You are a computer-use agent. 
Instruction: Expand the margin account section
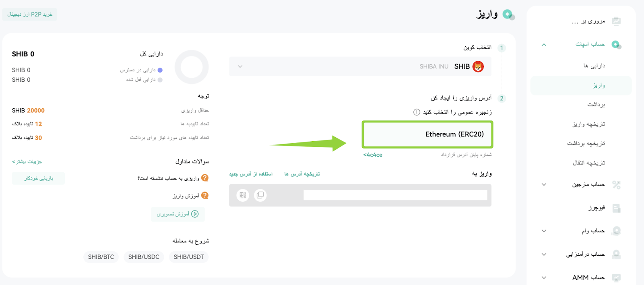click(544, 184)
